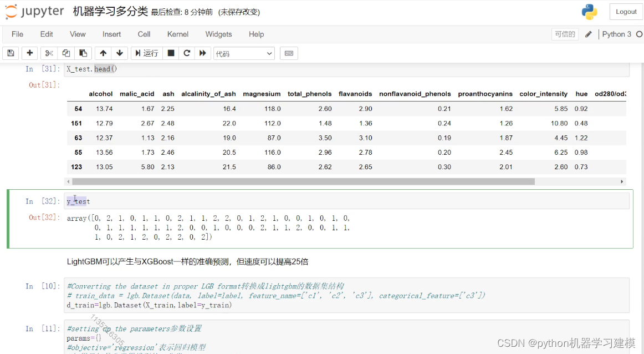Rename notebook title 机器学习多分类
Screen dimensions: 644x354
click(110, 12)
